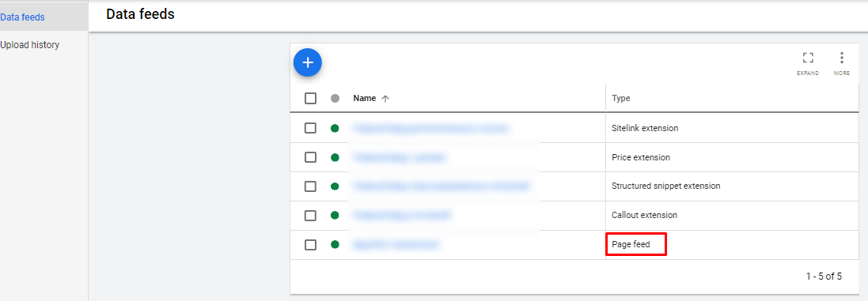Image resolution: width=868 pixels, height=301 pixels.
Task: Click the highlighted Page feed type cell
Action: tap(635, 244)
